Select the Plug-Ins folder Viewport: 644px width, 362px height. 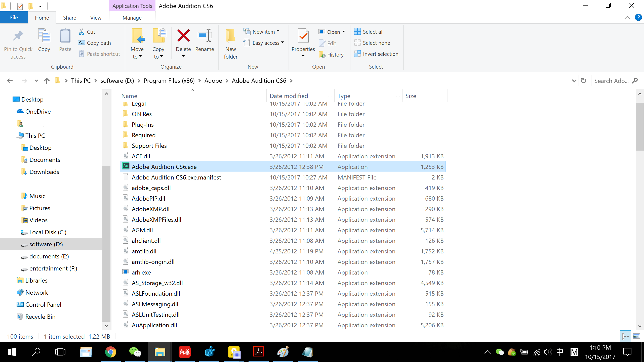(283, 124)
